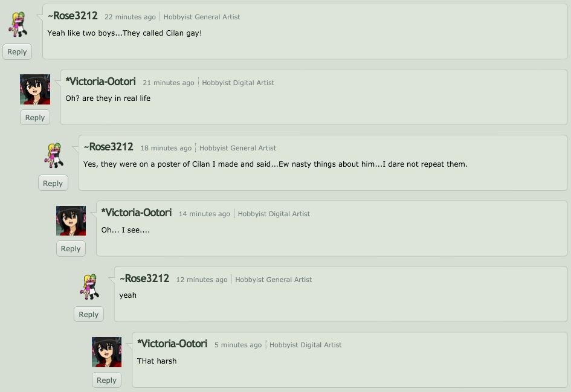Open *Victoria-Ootori username on 14 minutes comment
This screenshot has width=571, height=392.
click(x=137, y=213)
